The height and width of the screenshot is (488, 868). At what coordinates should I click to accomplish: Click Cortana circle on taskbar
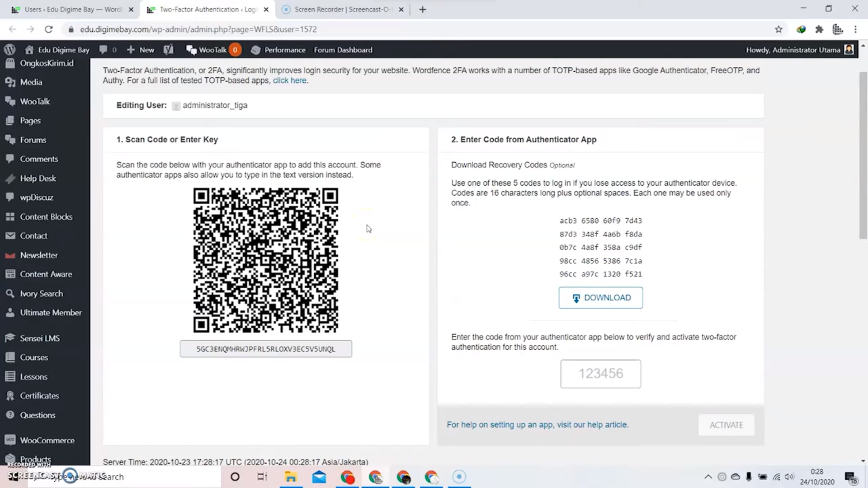pos(235,477)
